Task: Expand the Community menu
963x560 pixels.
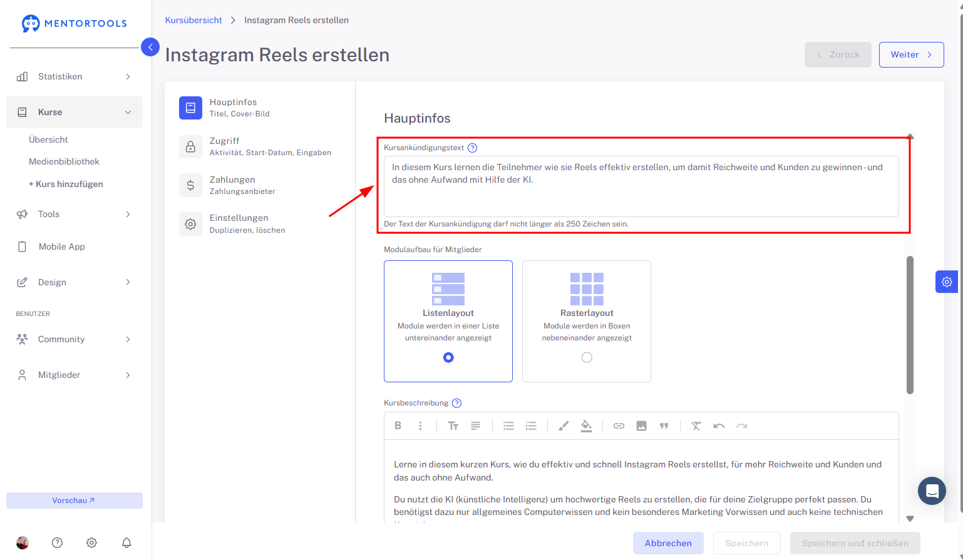Action: tap(75, 339)
